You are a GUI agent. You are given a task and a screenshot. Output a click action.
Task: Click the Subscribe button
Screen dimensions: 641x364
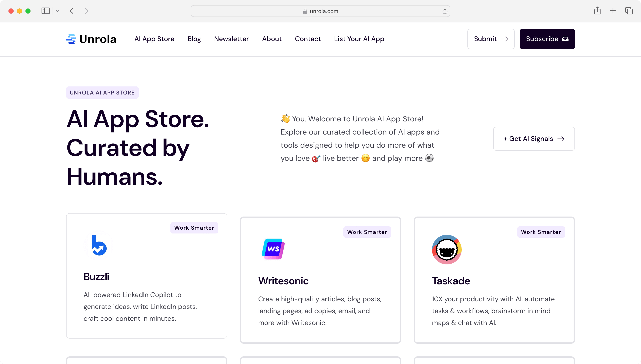coord(547,39)
